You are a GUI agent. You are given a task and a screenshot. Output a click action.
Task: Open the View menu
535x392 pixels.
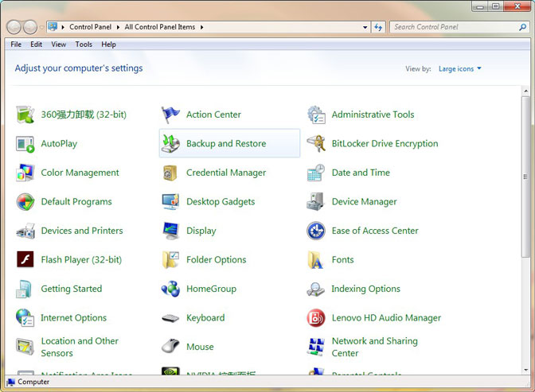(59, 45)
